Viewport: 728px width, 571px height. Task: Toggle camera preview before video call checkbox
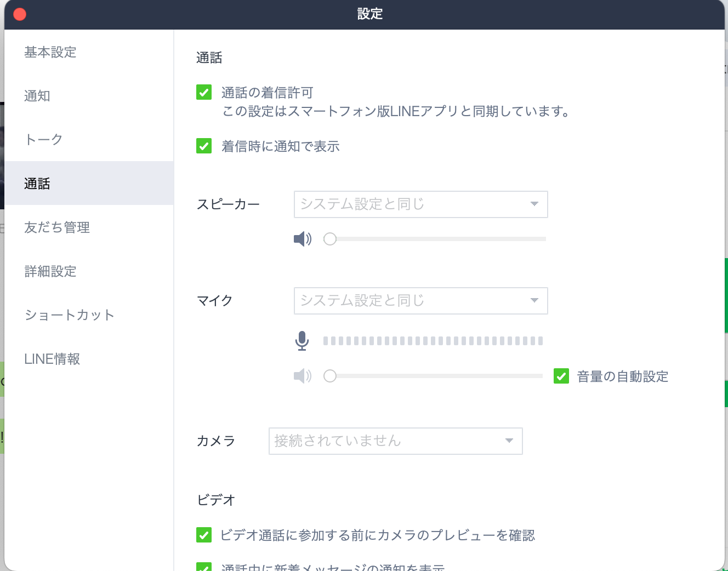tap(204, 535)
